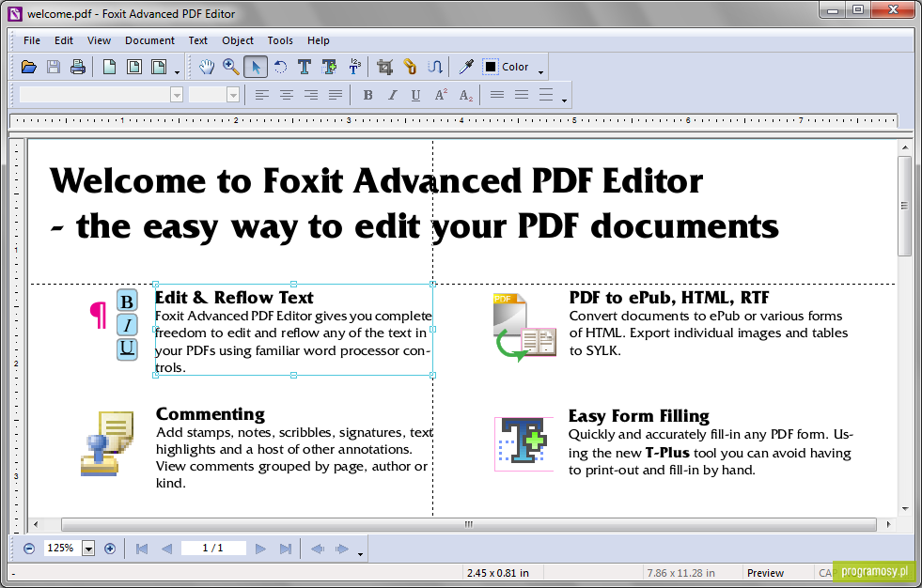Open the Text menu
This screenshot has width=922, height=588.
tap(197, 40)
